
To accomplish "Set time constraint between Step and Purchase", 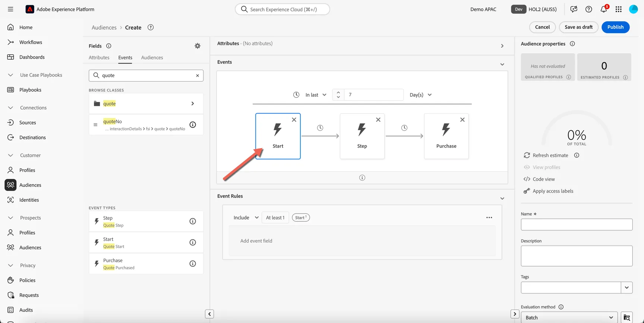I will tap(404, 128).
